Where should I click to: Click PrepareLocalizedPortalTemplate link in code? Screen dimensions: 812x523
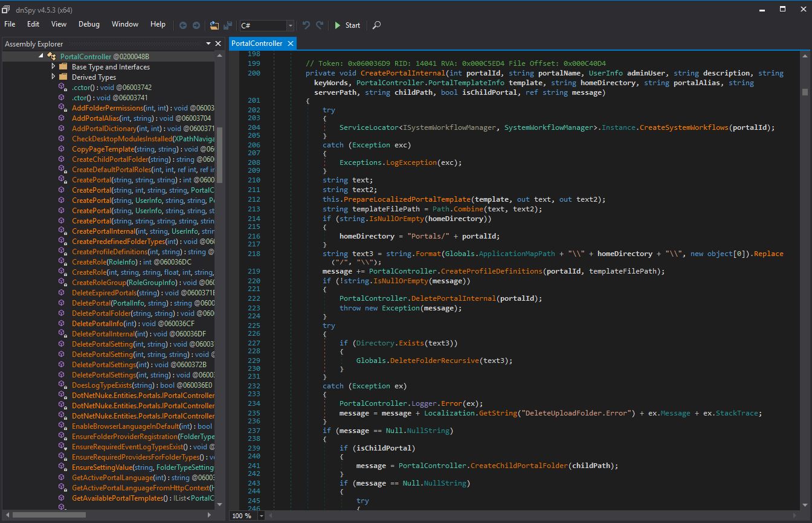coord(406,199)
